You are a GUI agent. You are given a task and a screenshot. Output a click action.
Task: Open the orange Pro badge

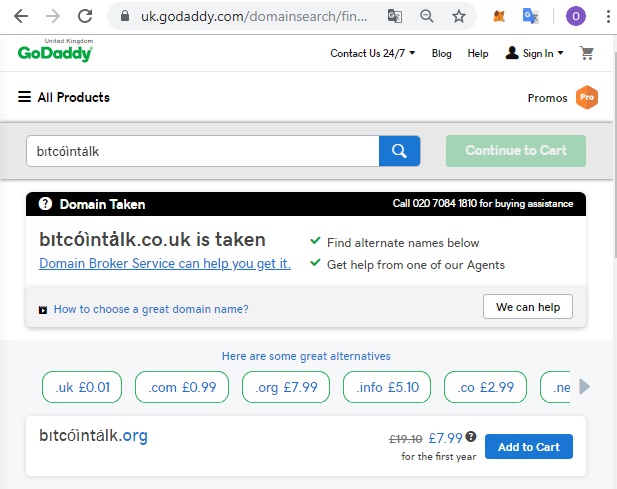tap(587, 97)
